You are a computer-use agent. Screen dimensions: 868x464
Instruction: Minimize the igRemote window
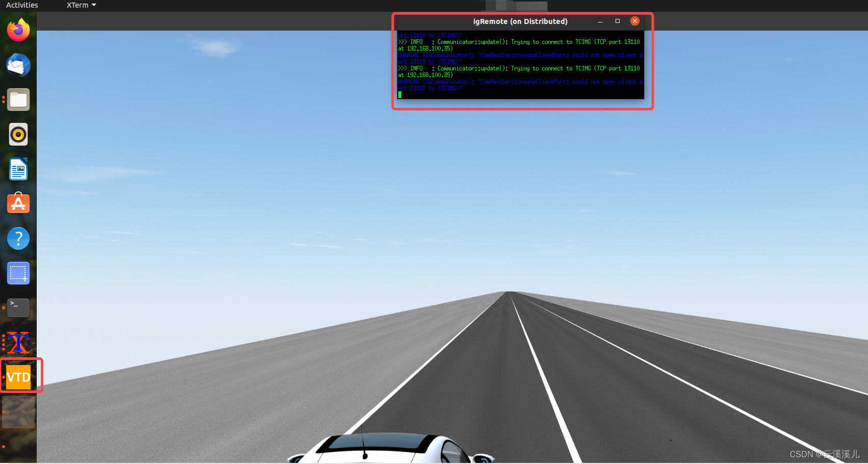600,21
